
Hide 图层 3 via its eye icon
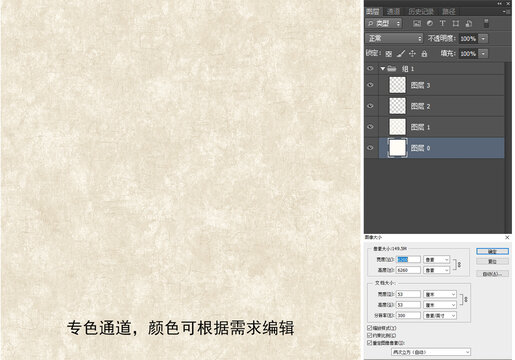coord(370,85)
